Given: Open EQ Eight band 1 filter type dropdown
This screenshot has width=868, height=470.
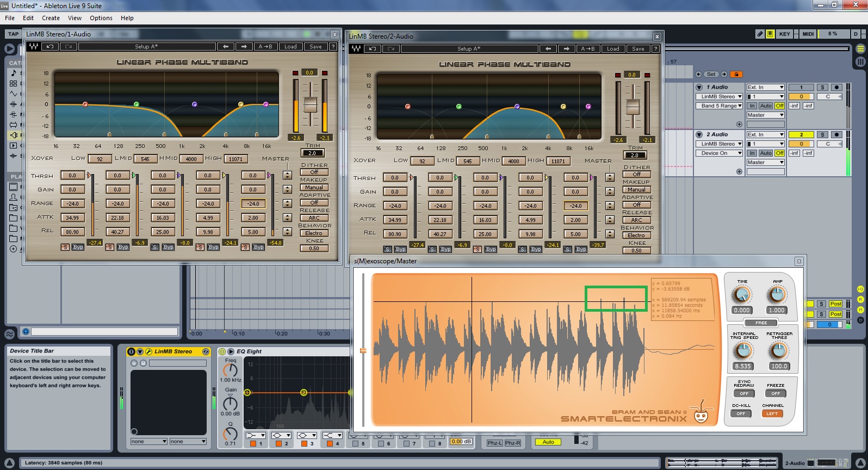Looking at the screenshot, I should coord(255,435).
